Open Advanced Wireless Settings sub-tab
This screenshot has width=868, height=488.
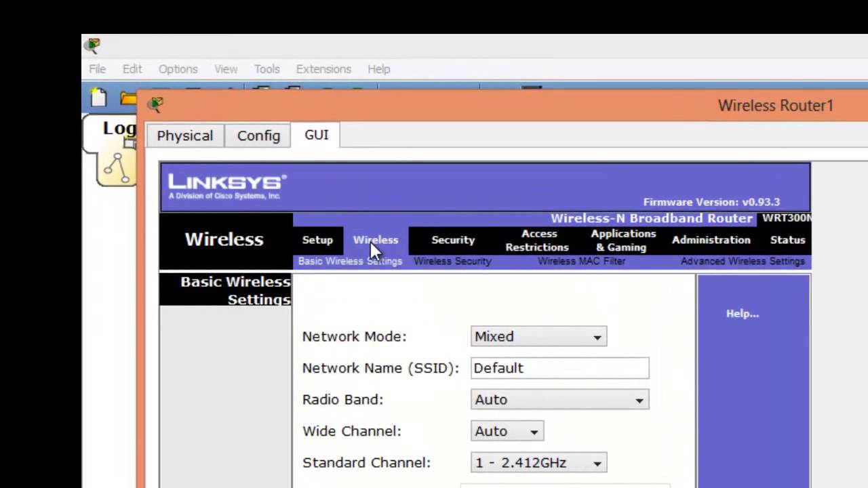coord(743,261)
